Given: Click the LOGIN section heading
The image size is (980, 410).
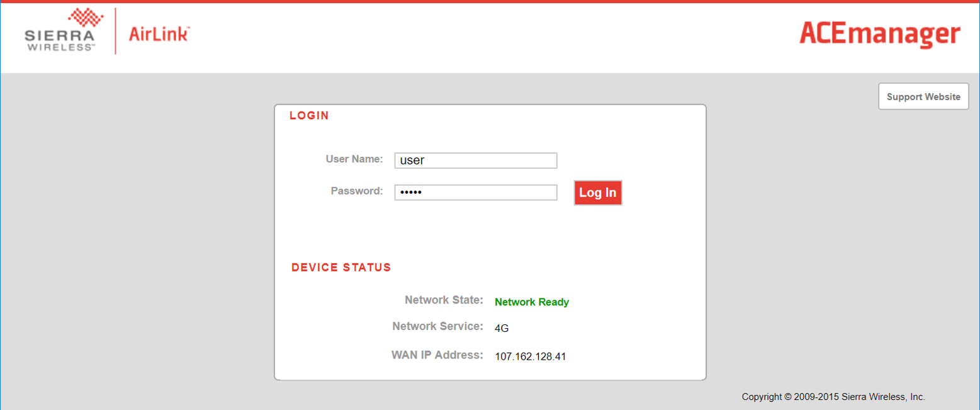Looking at the screenshot, I should (309, 116).
